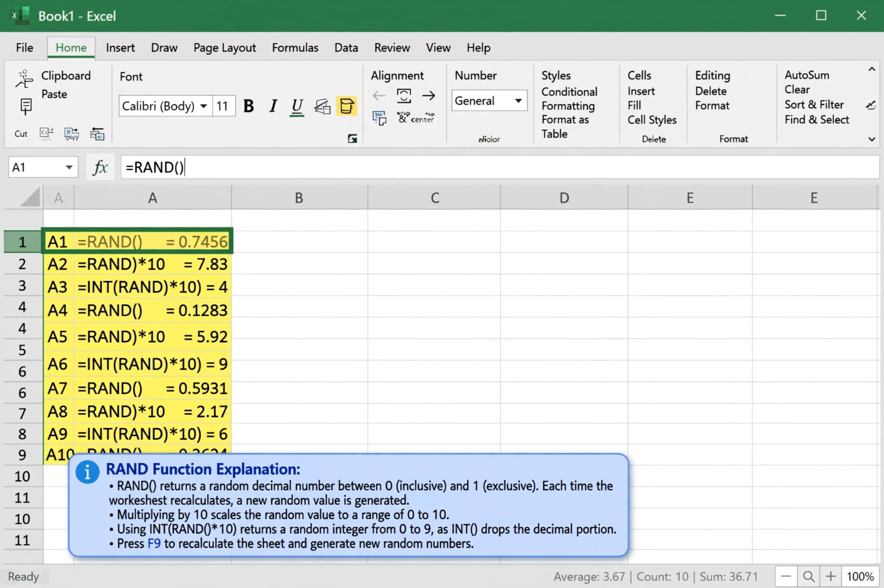Click the center icon in Alignment group
This screenshot has height=588, width=884.
[x=422, y=118]
